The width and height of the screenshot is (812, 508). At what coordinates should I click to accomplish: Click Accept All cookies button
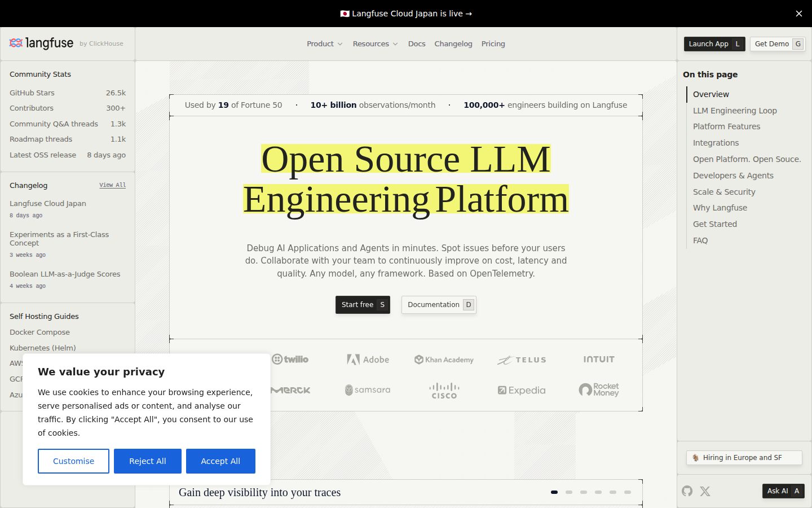[x=220, y=461]
